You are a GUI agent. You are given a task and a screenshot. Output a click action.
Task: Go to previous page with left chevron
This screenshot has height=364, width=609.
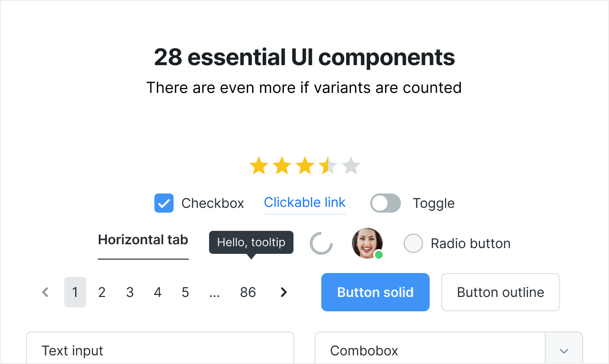pos(46,292)
